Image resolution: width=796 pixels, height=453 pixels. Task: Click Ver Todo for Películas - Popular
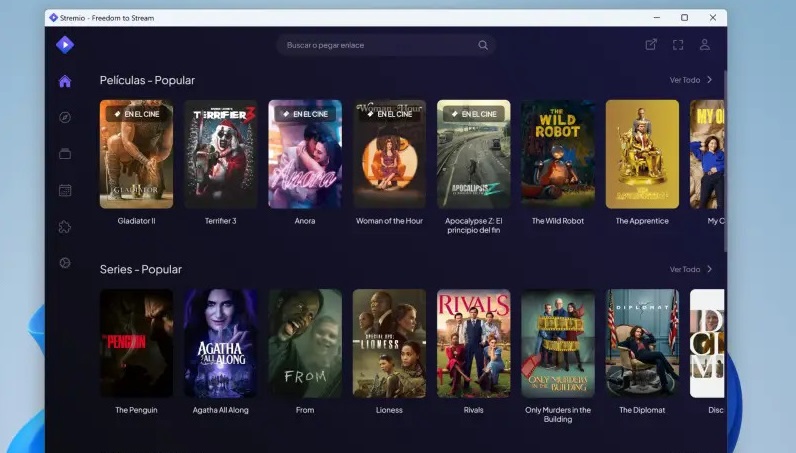(691, 80)
